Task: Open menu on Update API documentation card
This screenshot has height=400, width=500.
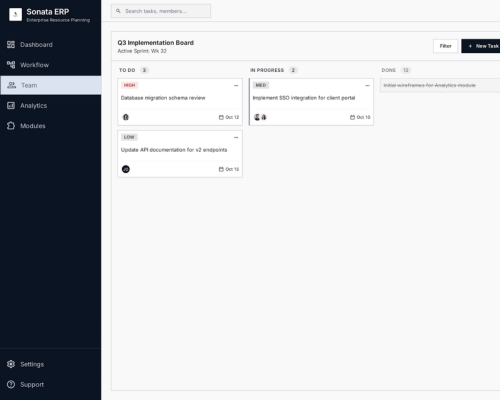Action: (236, 138)
